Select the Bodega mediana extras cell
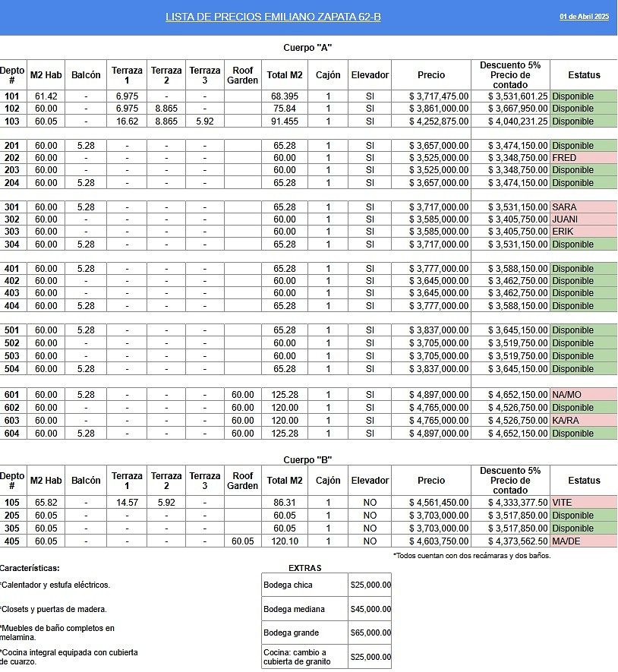The height and width of the screenshot is (672, 618). tap(304, 609)
